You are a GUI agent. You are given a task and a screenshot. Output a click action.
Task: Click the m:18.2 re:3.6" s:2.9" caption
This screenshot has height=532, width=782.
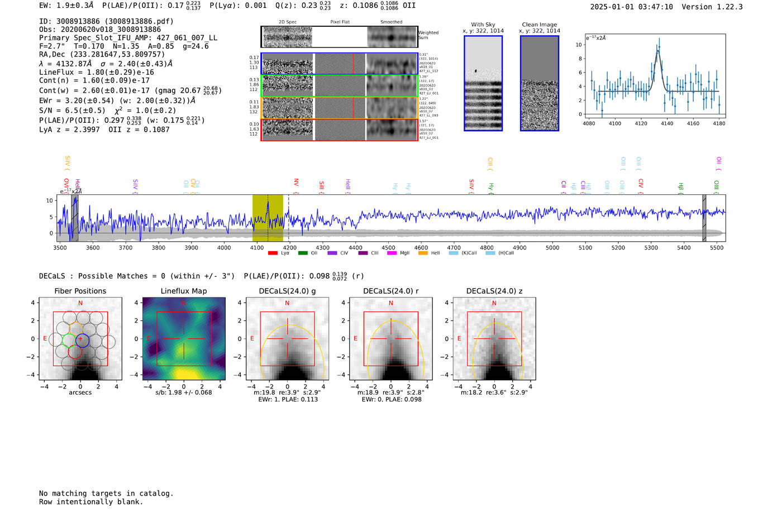pyautogui.click(x=494, y=392)
